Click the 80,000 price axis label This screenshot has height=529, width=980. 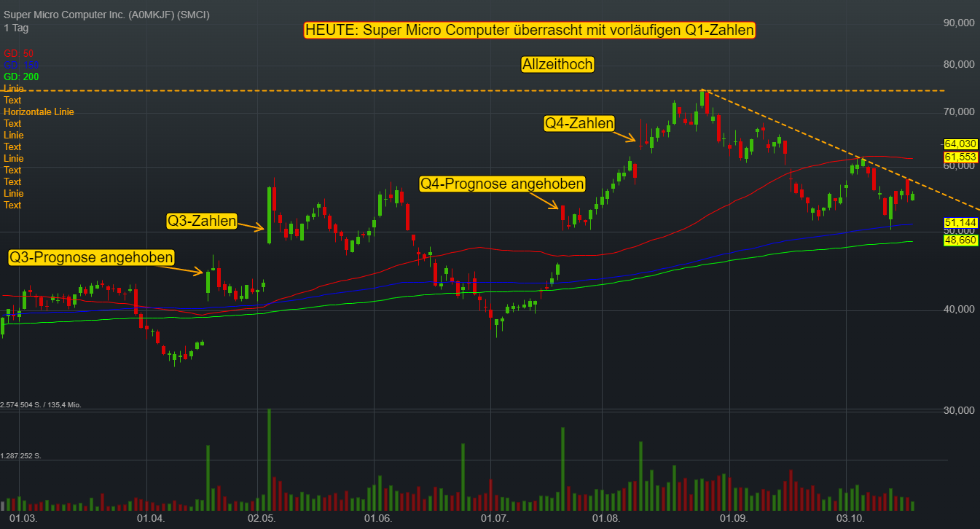(x=959, y=64)
